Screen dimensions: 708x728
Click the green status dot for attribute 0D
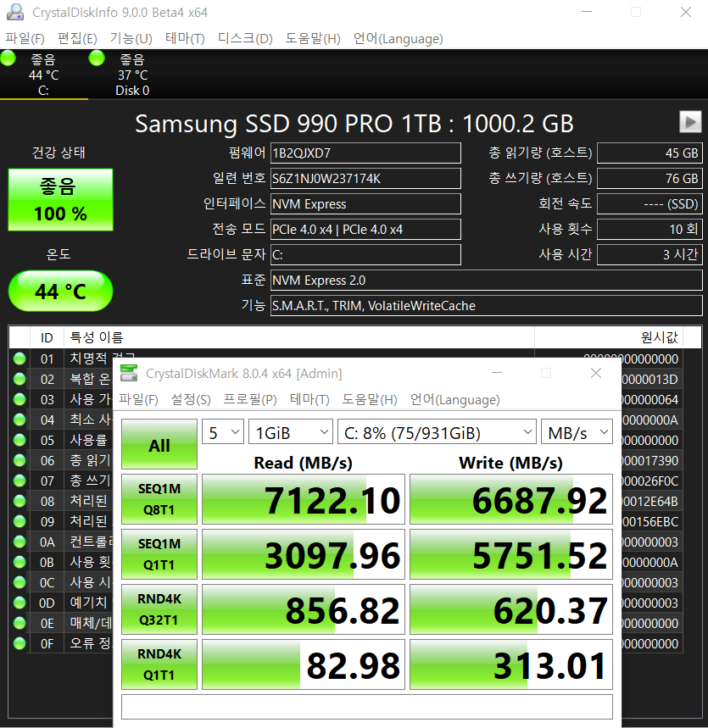coord(20,603)
